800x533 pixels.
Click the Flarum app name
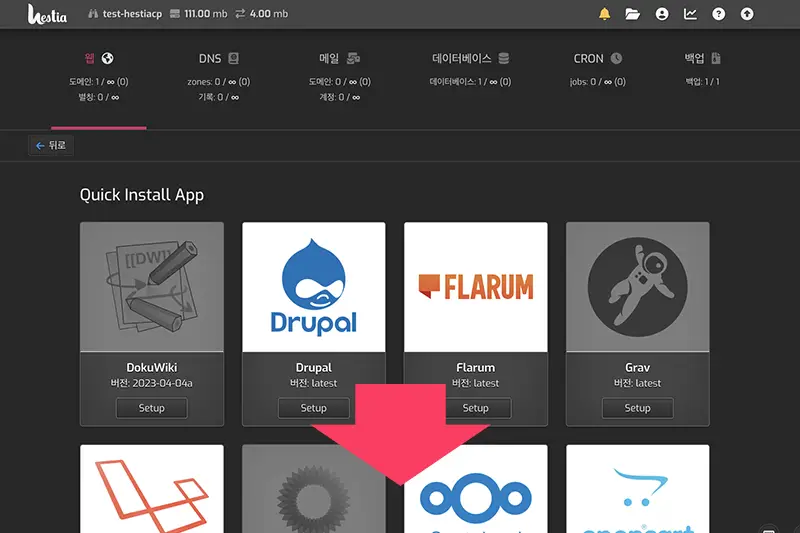click(x=476, y=367)
